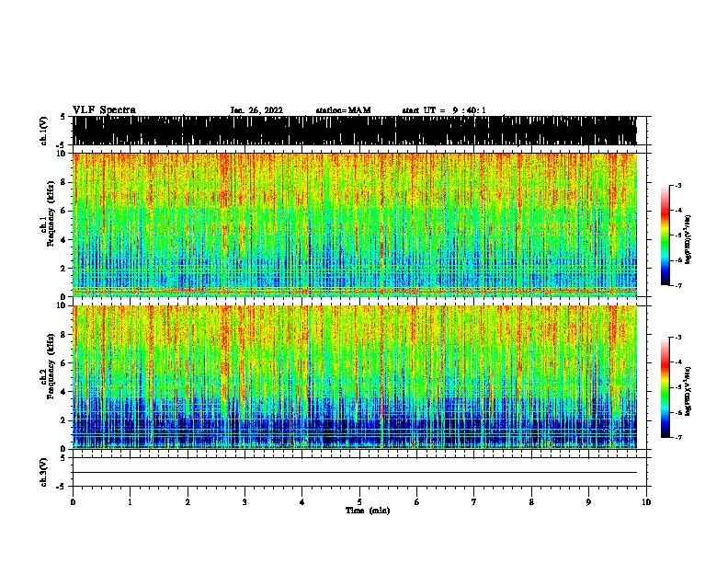
Task: Click the "station=MAM" label
Action: 343,110
